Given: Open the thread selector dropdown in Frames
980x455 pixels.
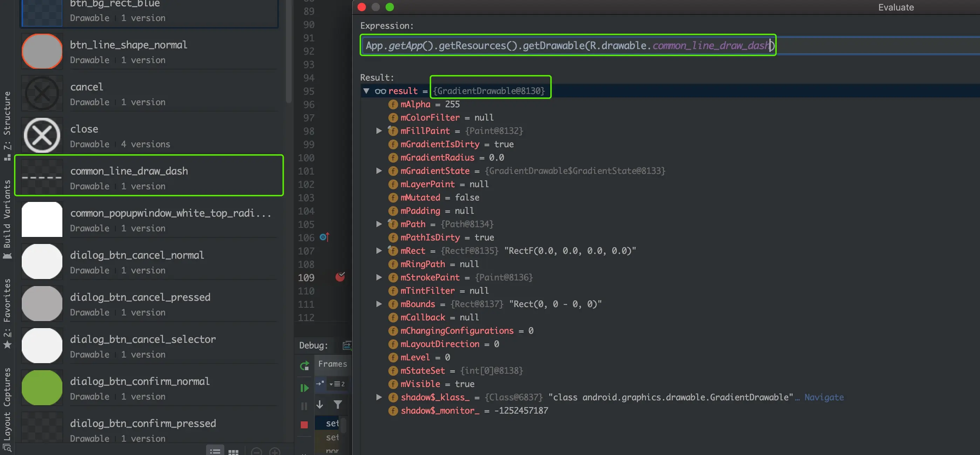Looking at the screenshot, I should point(337,384).
